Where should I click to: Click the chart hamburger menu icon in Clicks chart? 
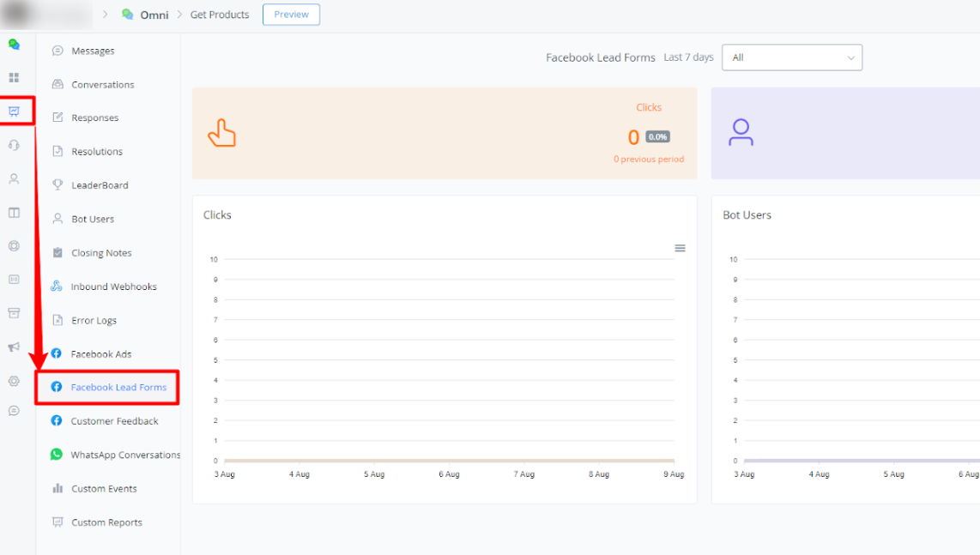pos(680,248)
